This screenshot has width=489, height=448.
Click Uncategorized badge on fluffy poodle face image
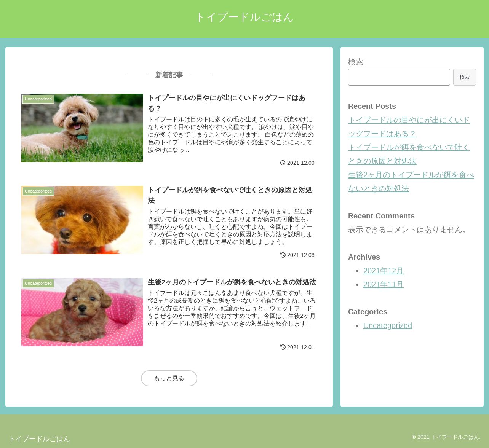pyautogui.click(x=38, y=191)
